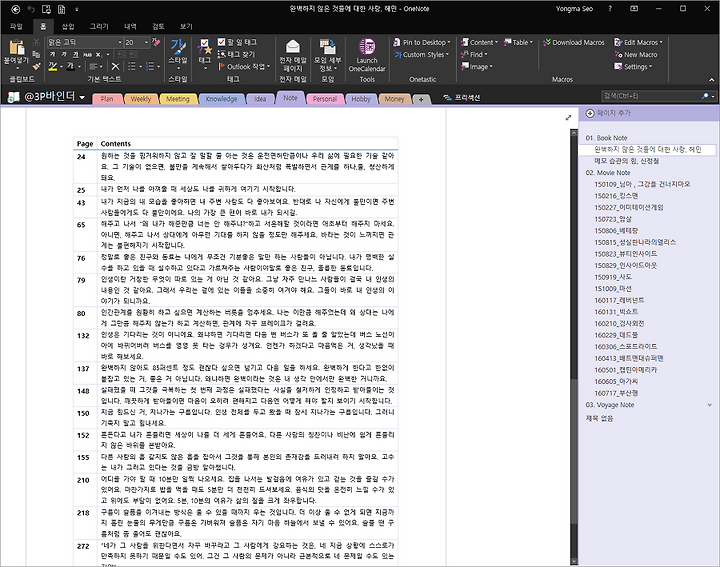Apply yellow text highlight color
Viewport: 720px width, 567px height.
point(53,67)
